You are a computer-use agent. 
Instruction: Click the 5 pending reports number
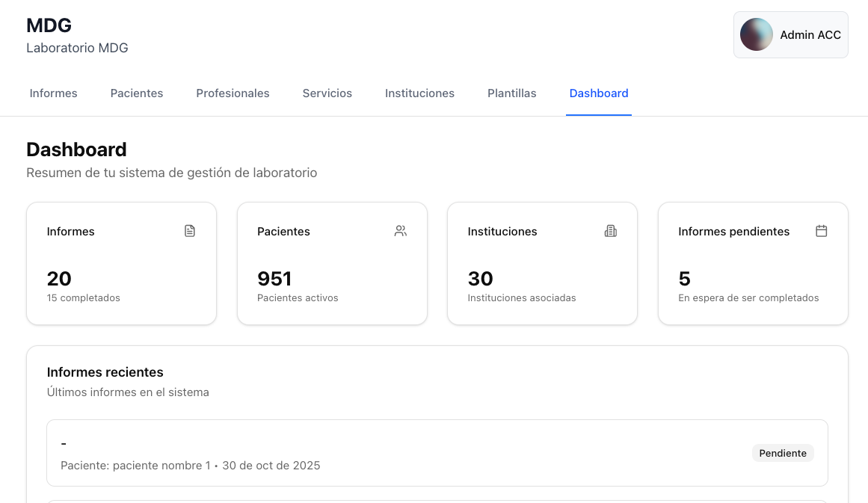pyautogui.click(x=684, y=279)
